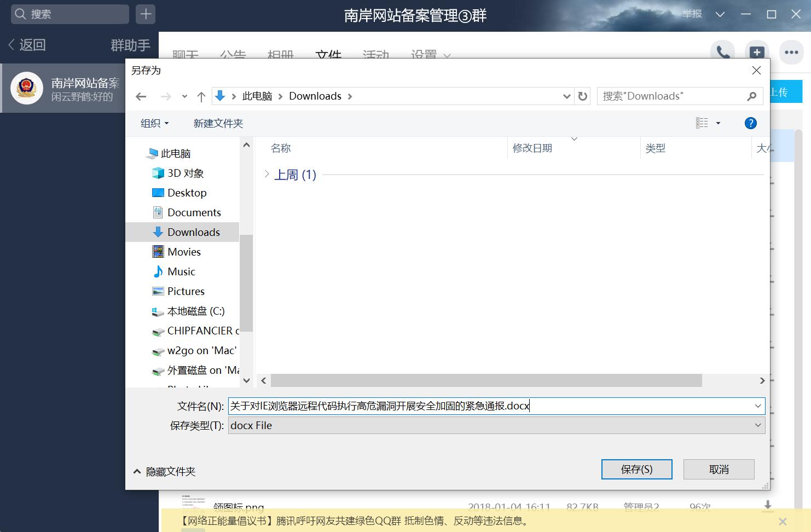The image size is (811, 532).
Task: Click the more options ellipsis icon
Action: pyautogui.click(x=792, y=52)
